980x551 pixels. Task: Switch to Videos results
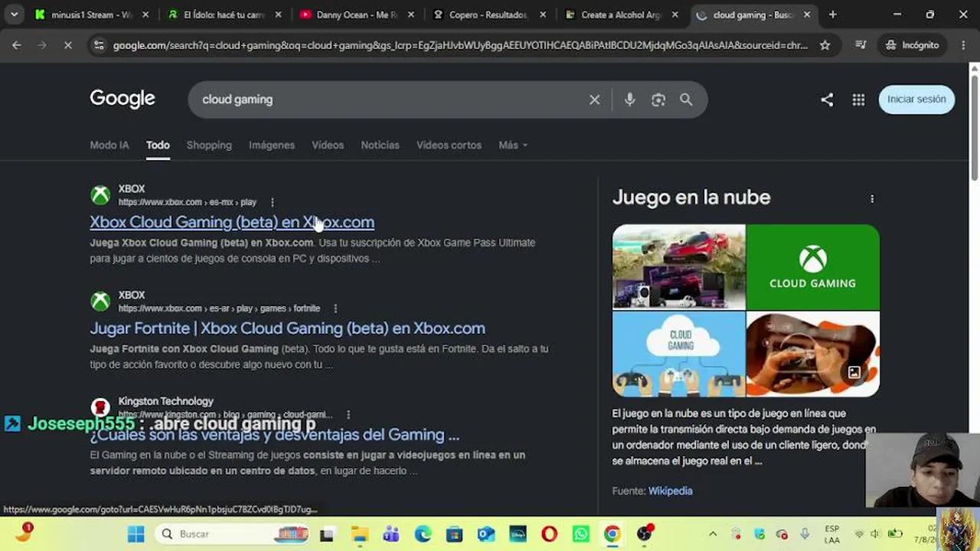click(x=328, y=145)
